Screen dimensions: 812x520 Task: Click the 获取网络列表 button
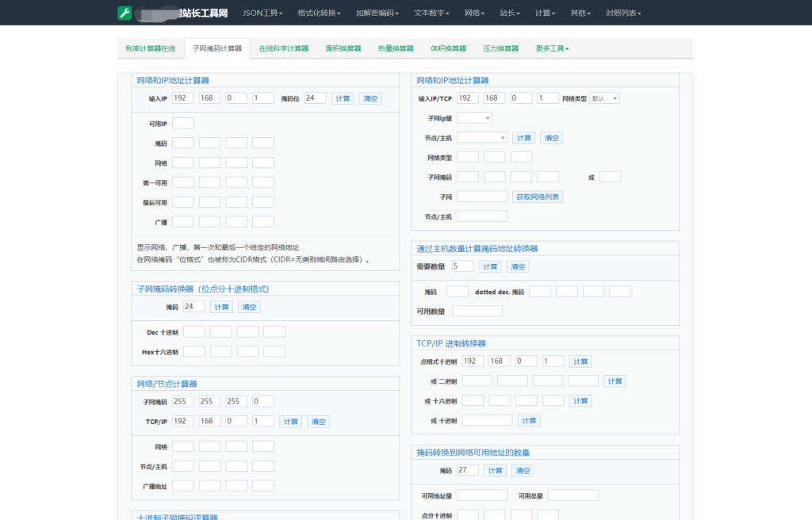coord(538,197)
